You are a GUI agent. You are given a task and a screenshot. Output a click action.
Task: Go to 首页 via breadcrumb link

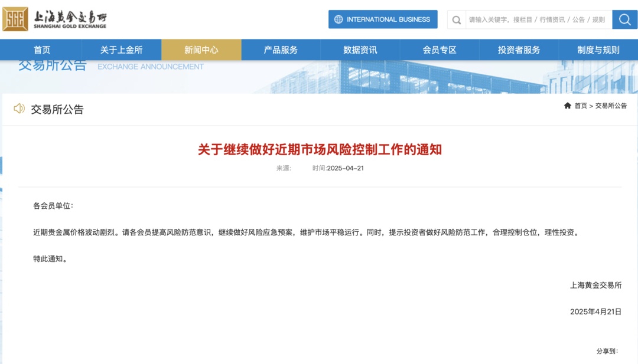581,106
